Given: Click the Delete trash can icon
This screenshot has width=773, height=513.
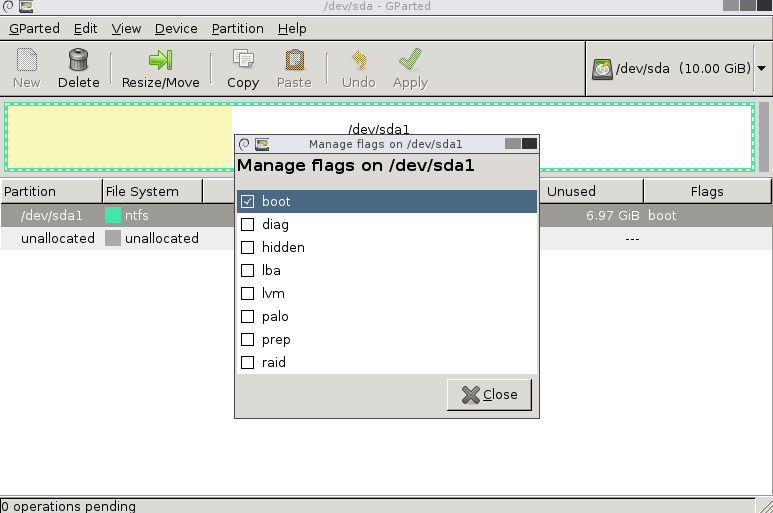Looking at the screenshot, I should [78, 60].
